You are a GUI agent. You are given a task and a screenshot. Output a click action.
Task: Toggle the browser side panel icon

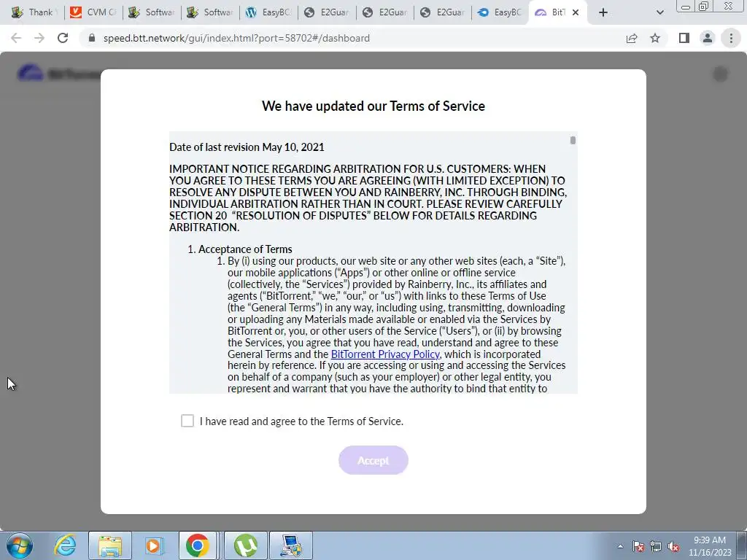tap(684, 38)
